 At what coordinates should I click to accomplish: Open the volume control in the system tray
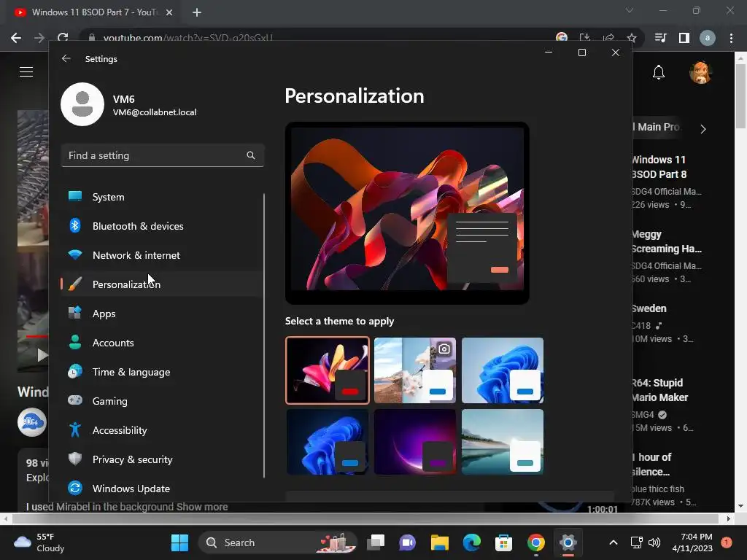click(x=654, y=542)
